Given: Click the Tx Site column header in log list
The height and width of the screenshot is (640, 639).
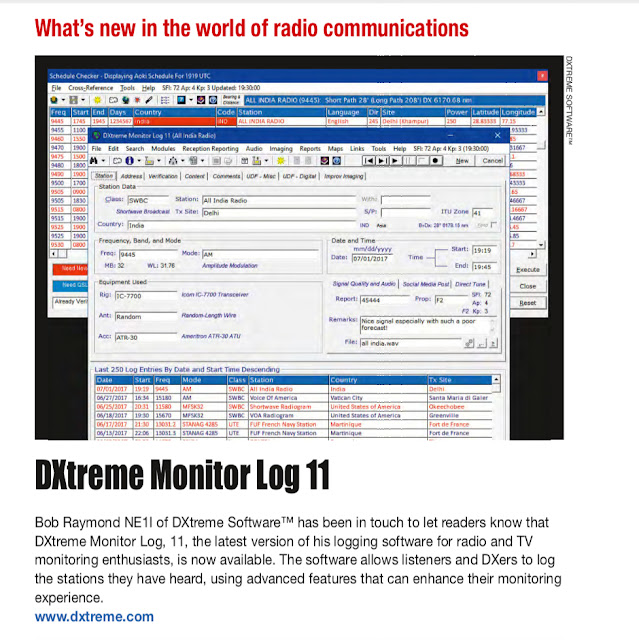Looking at the screenshot, I should coord(460,380).
